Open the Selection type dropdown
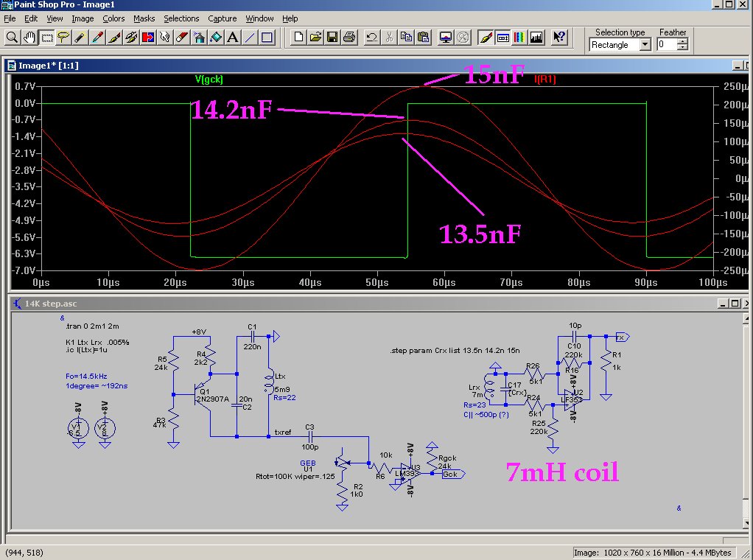 tap(645, 45)
